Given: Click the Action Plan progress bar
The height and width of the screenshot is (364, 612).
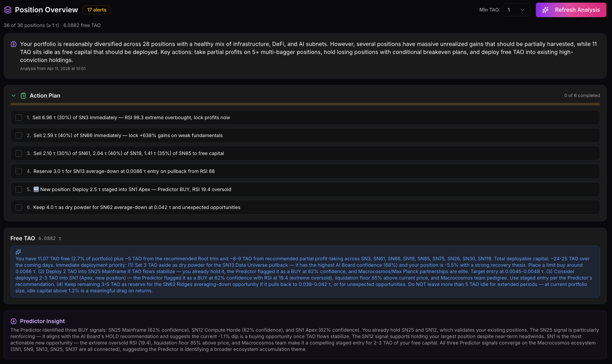Looking at the screenshot, I should tap(305, 104).
